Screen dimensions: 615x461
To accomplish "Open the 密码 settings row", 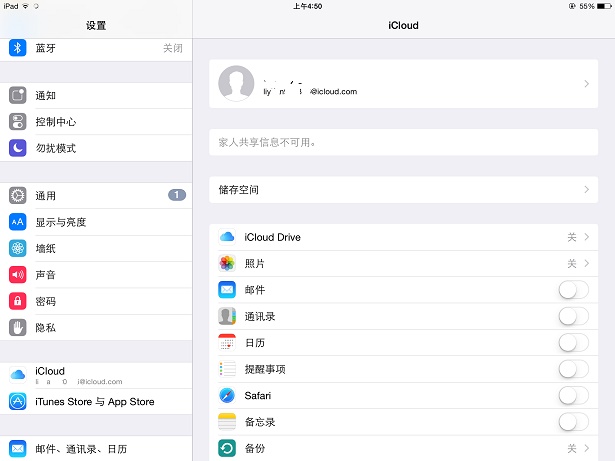I will pos(96,301).
